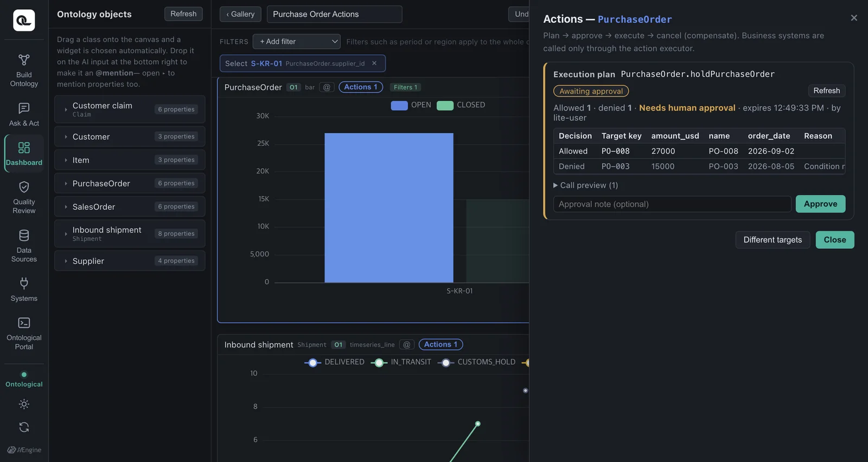Refresh the execution plan

point(826,91)
